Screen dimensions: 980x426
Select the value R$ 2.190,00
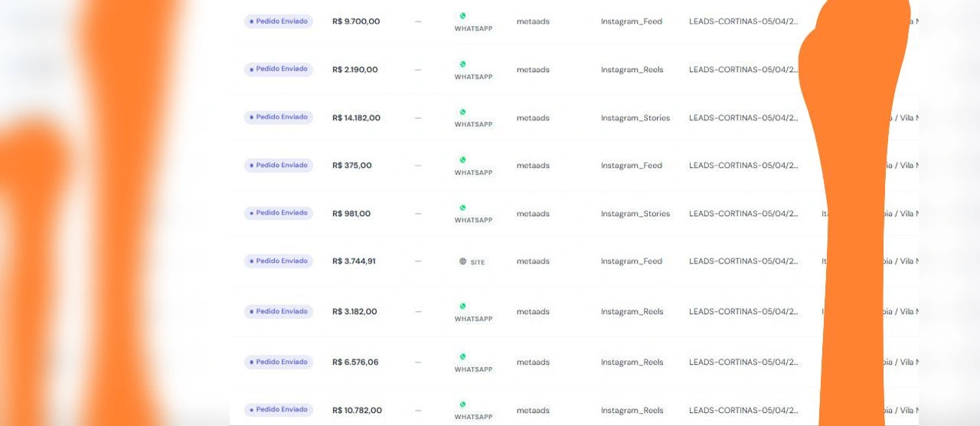tap(355, 70)
